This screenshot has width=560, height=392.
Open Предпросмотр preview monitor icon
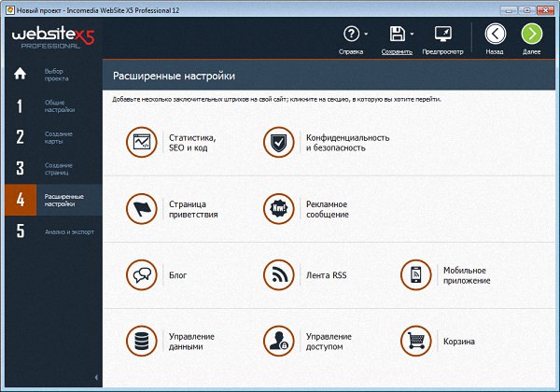tap(443, 35)
